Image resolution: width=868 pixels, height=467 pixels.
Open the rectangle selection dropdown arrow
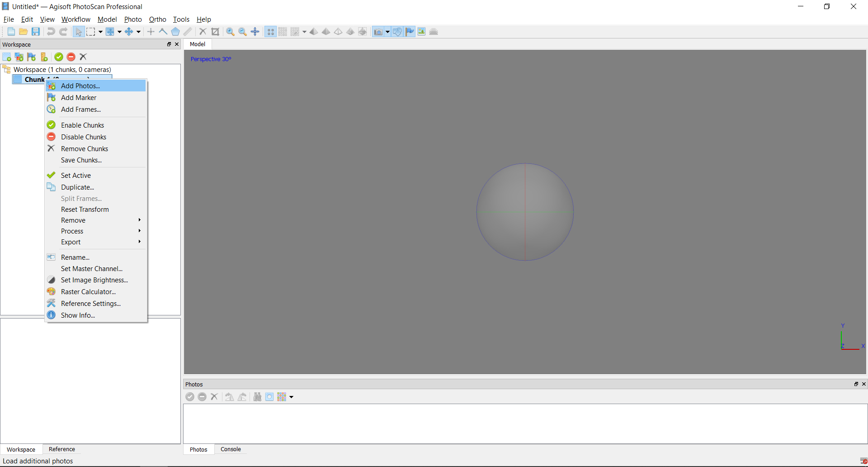(x=100, y=32)
